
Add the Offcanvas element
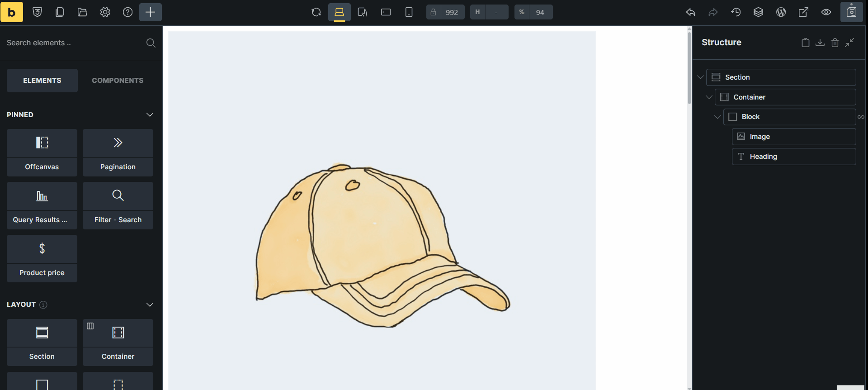(x=42, y=152)
